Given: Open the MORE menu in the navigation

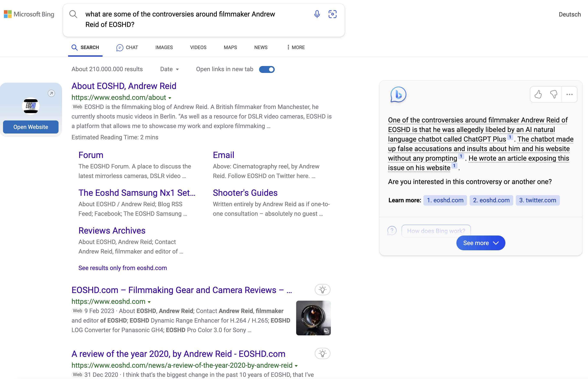Looking at the screenshot, I should tap(296, 47).
